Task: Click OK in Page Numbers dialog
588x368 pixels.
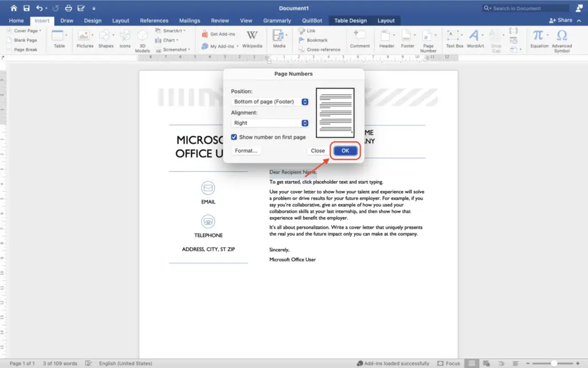Action: pyautogui.click(x=345, y=151)
